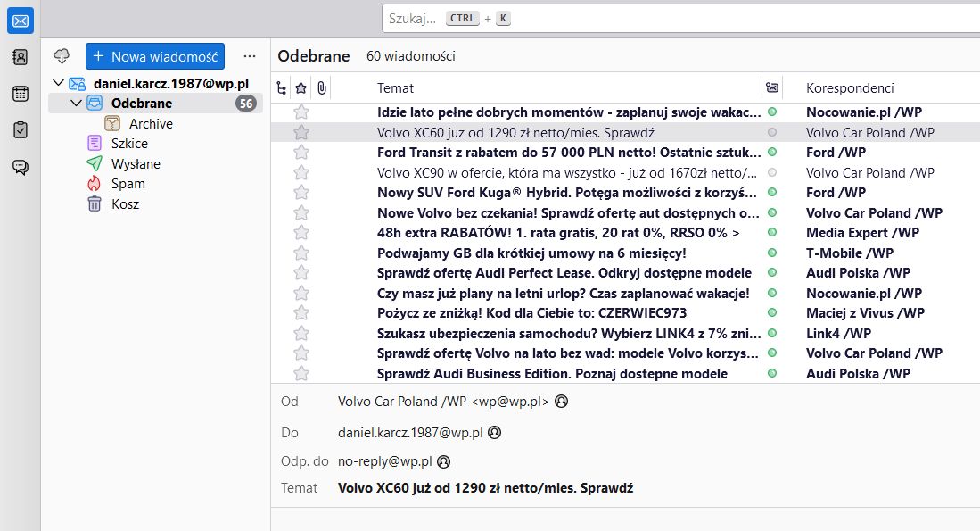Viewport: 980px width, 531px height.
Task: Click Link4 /WP correspondent cell
Action: 838,334
